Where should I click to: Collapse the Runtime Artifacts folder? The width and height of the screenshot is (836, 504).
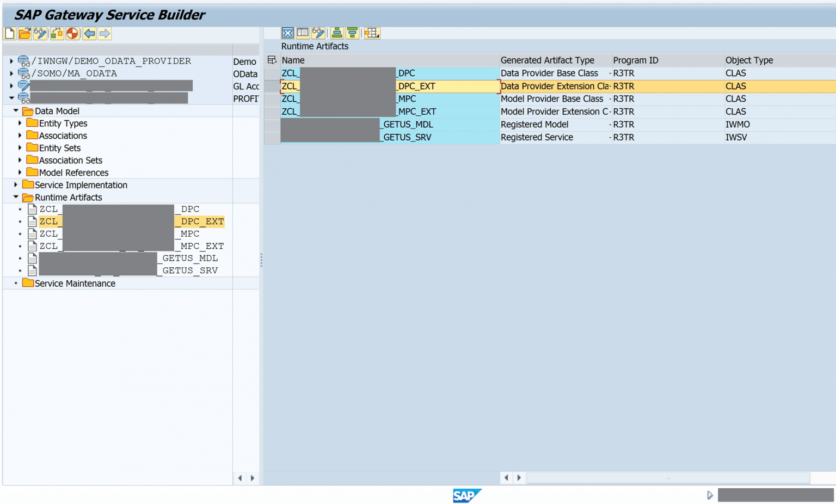click(15, 197)
